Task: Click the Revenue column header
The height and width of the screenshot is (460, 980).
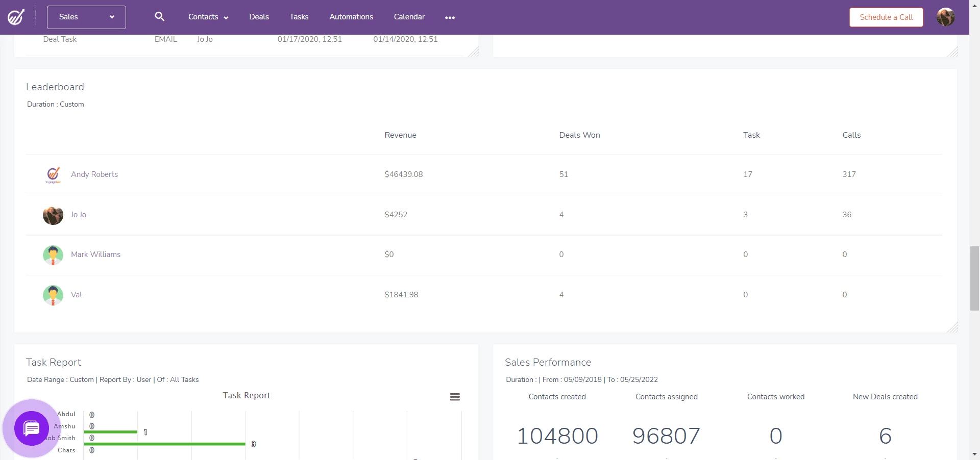Action: click(400, 135)
